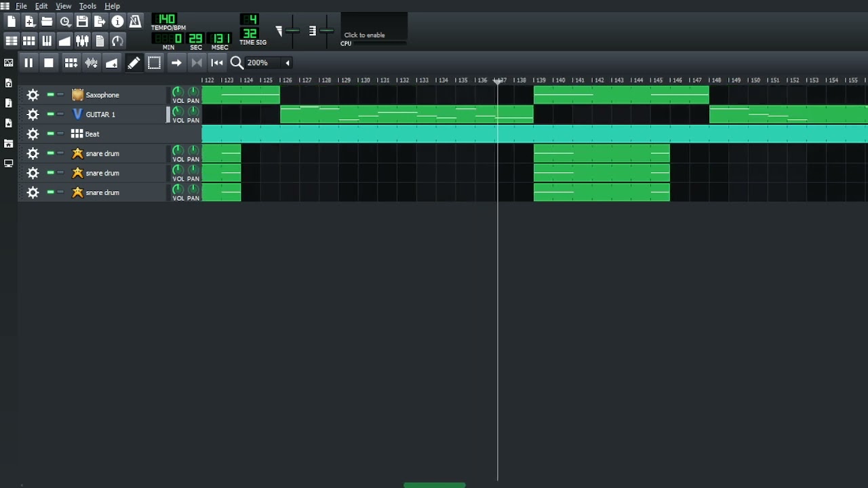Open the File menu
868x488 pixels.
tap(21, 6)
